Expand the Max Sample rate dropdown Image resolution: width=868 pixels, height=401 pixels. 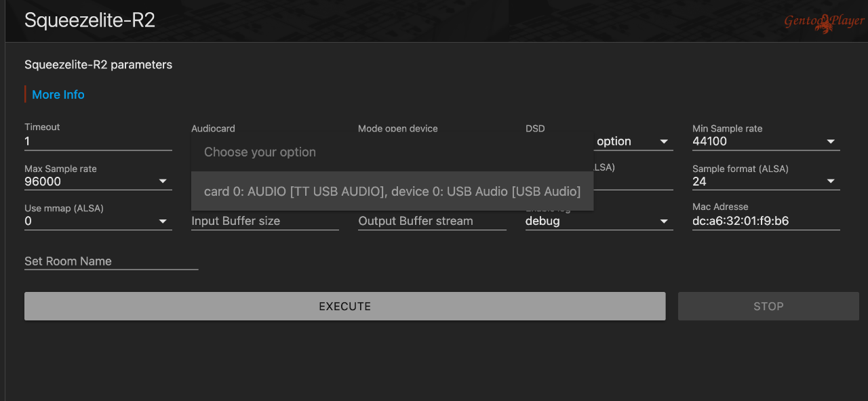(98, 182)
